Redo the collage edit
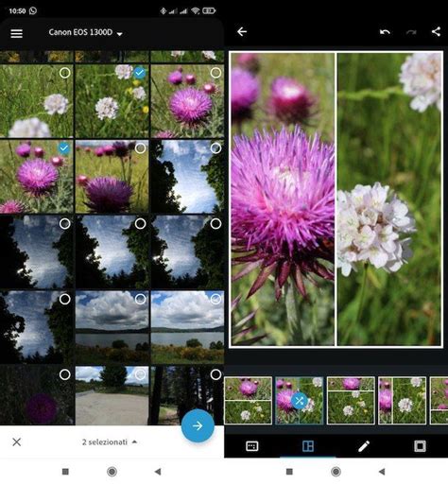This screenshot has width=448, height=485. tap(411, 32)
